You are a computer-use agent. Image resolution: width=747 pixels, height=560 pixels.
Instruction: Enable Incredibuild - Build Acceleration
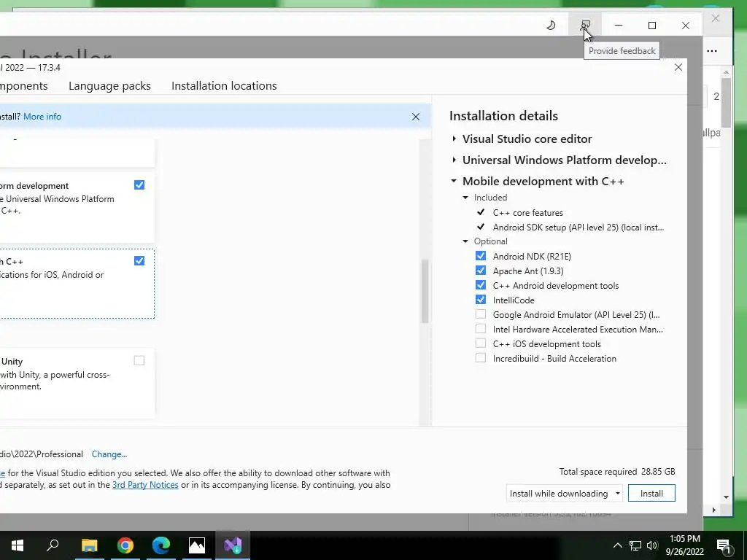click(481, 358)
